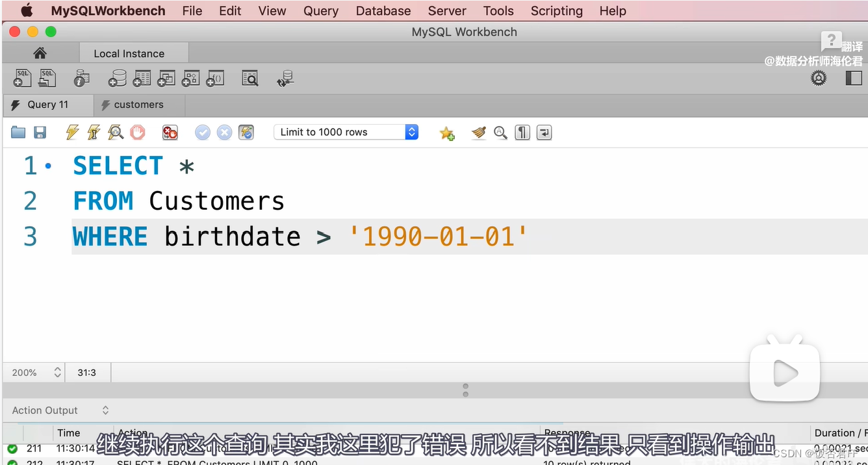Image resolution: width=868 pixels, height=465 pixels.
Task: Create a new SQL tab icon
Action: 22,79
